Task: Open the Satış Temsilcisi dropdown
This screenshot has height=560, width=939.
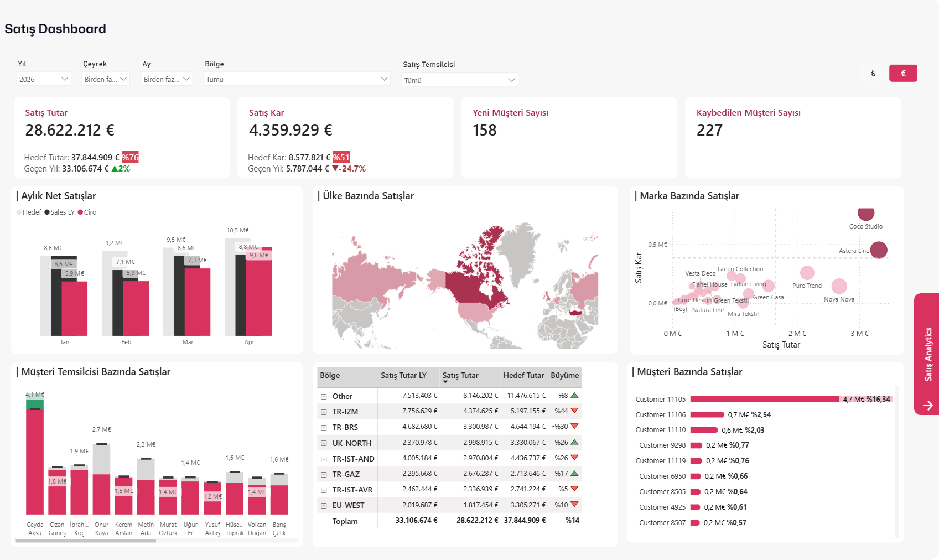Action: click(460, 80)
